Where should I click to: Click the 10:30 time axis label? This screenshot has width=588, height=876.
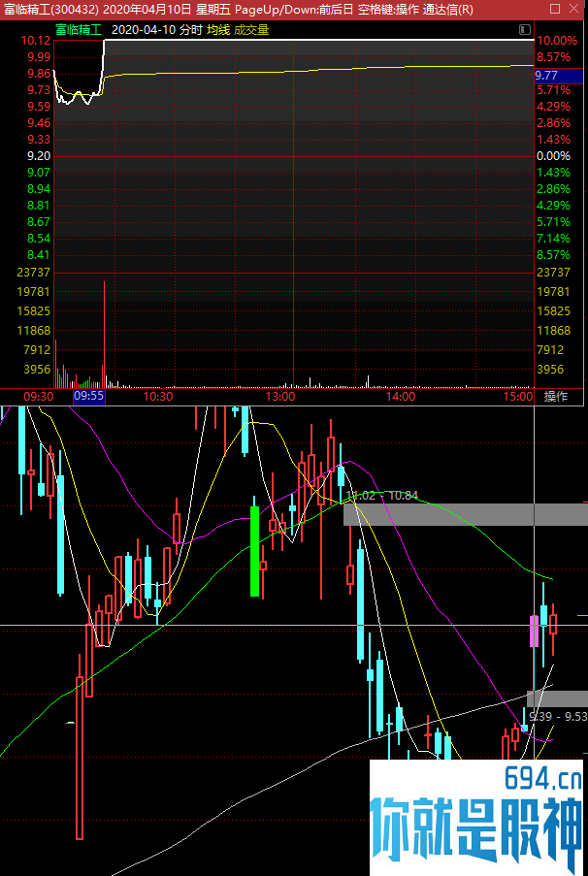(158, 397)
